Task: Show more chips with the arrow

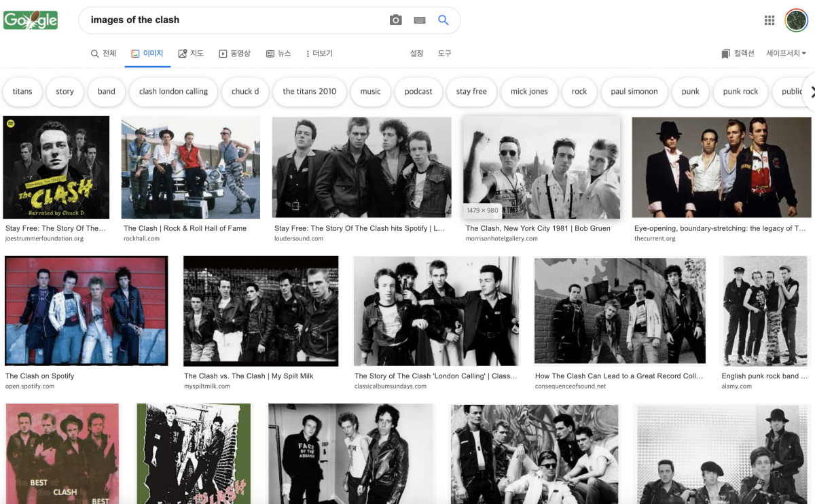Action: [810, 92]
